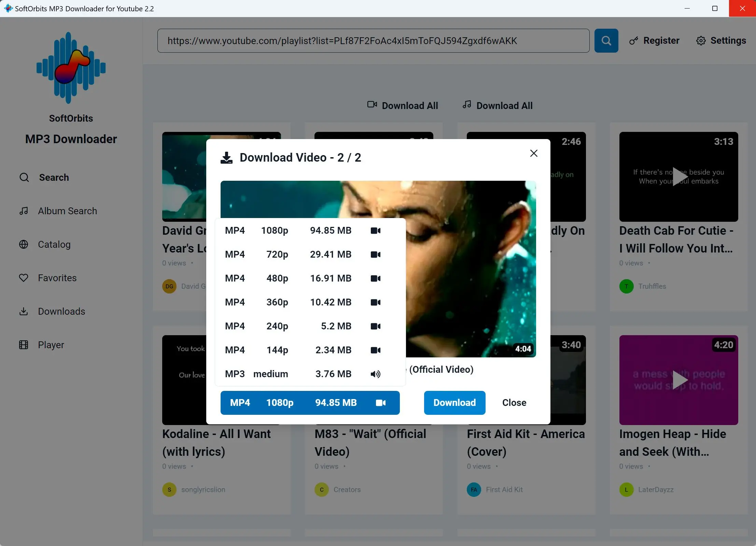
Task: Go to the Downloads sidebar section
Action: [x=61, y=311]
